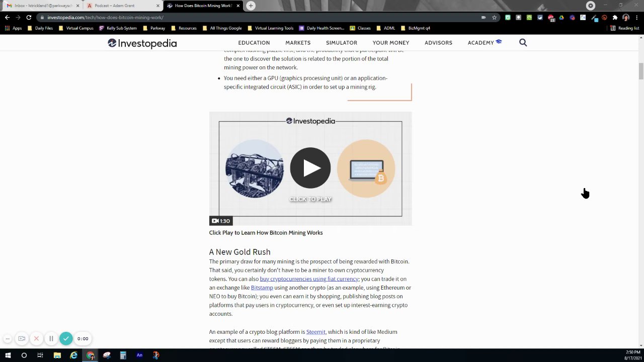Open the MARKETS menu

(298, 43)
